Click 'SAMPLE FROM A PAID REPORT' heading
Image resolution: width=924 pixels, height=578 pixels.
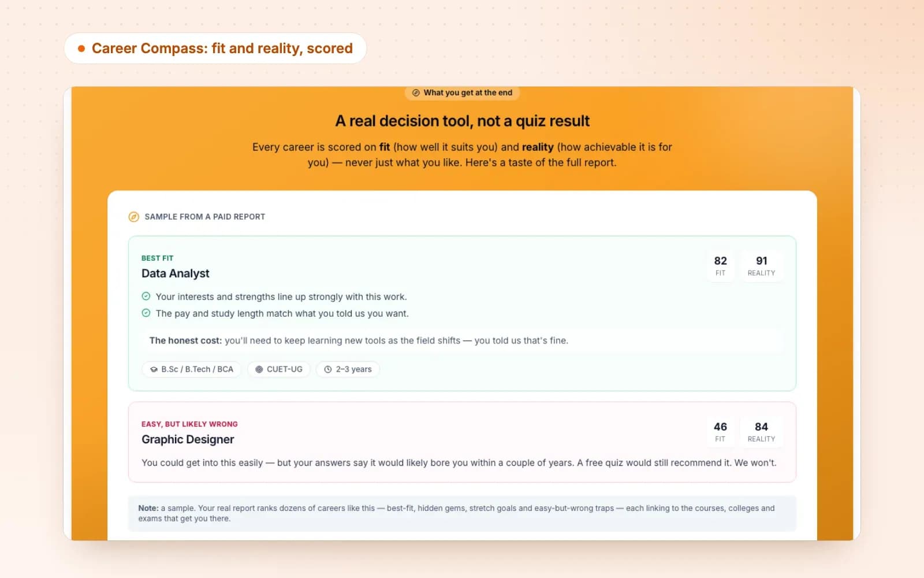pyautogui.click(x=205, y=217)
